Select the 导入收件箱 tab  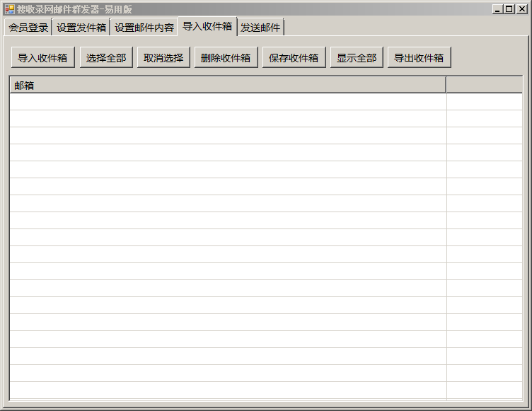pyautogui.click(x=207, y=26)
